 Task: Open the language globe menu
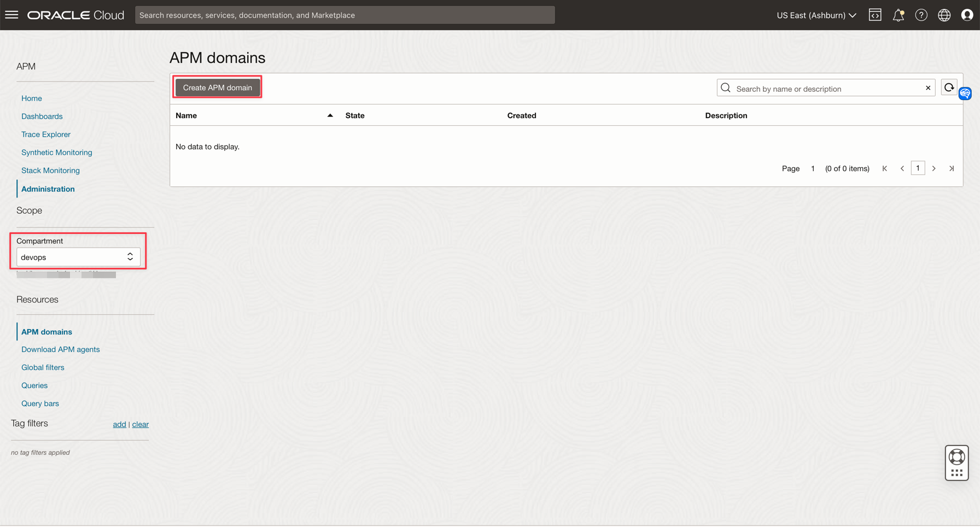(x=944, y=15)
